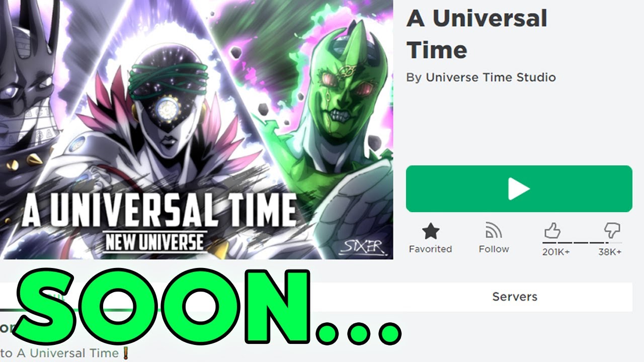Click the green Play button

click(x=519, y=189)
